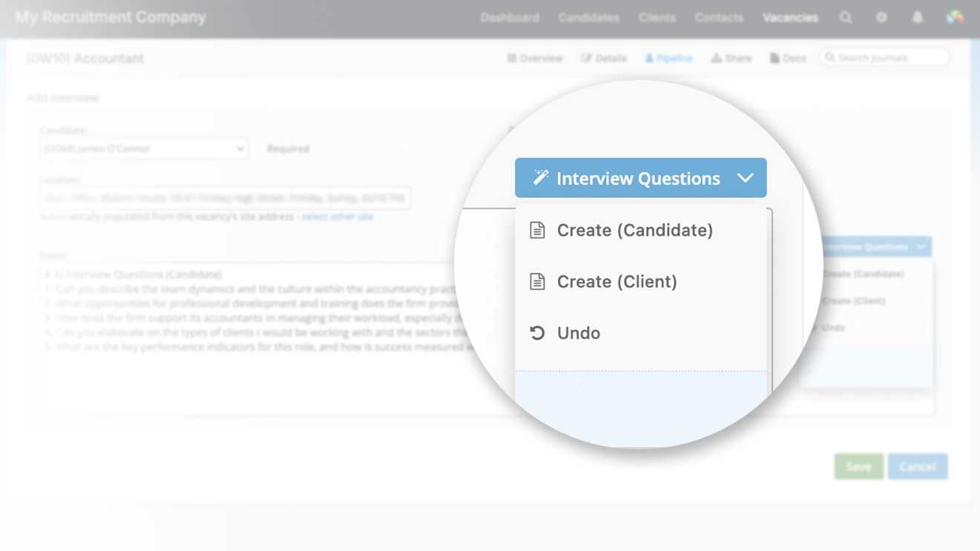Click the user avatar in top-right corner
980x551 pixels.
(x=956, y=16)
